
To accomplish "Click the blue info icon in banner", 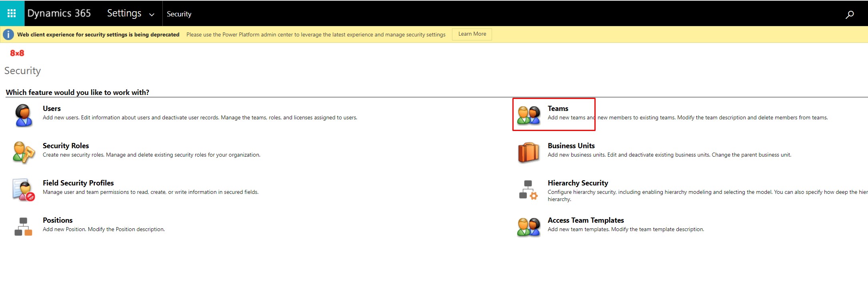I will pyautogui.click(x=8, y=34).
